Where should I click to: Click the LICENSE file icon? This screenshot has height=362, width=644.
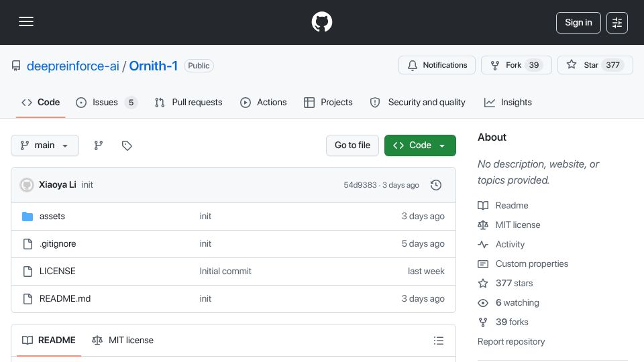(x=28, y=271)
